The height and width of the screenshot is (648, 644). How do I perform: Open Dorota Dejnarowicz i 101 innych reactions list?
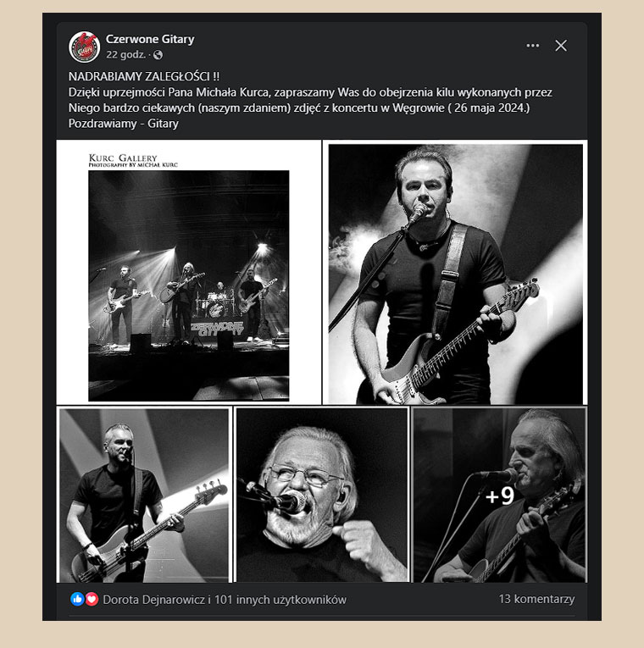[x=225, y=599]
